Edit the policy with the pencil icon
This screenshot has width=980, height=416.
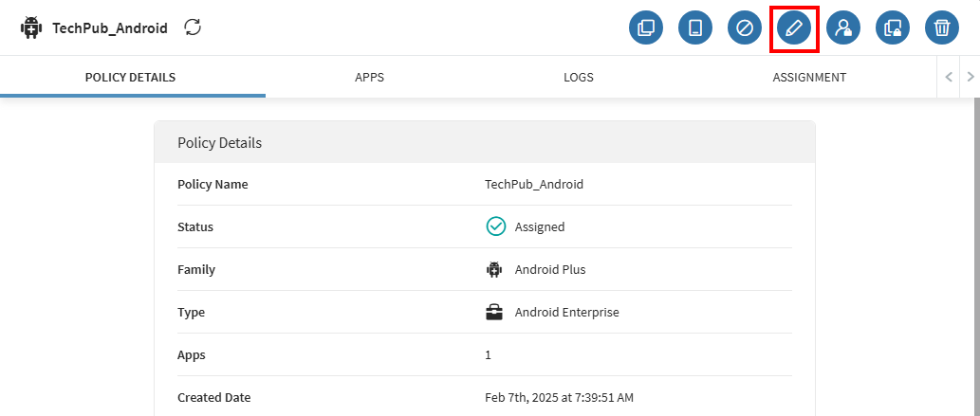pos(794,28)
